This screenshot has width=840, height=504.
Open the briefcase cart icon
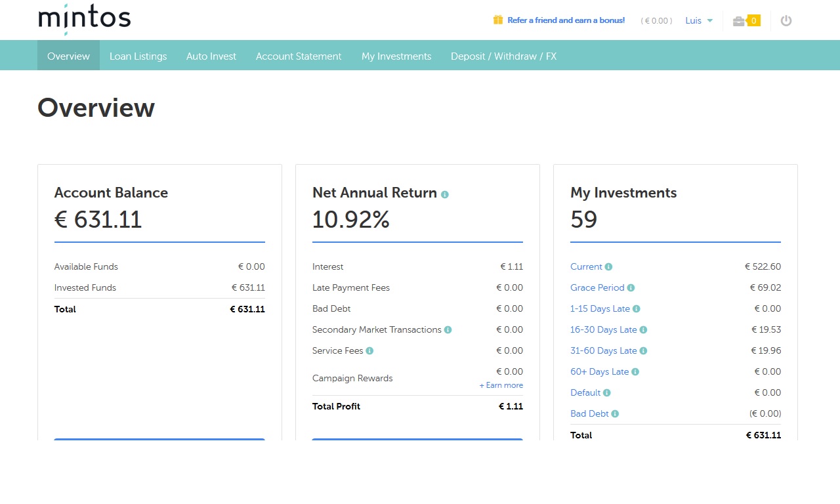click(x=739, y=21)
